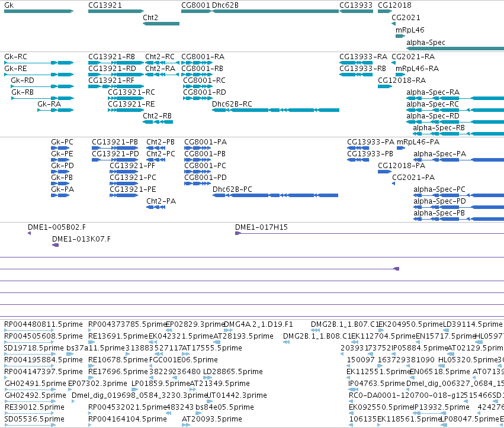This screenshot has width=504, height=428.
Task: Select EST AT28193.5prime
Action: tap(243, 336)
